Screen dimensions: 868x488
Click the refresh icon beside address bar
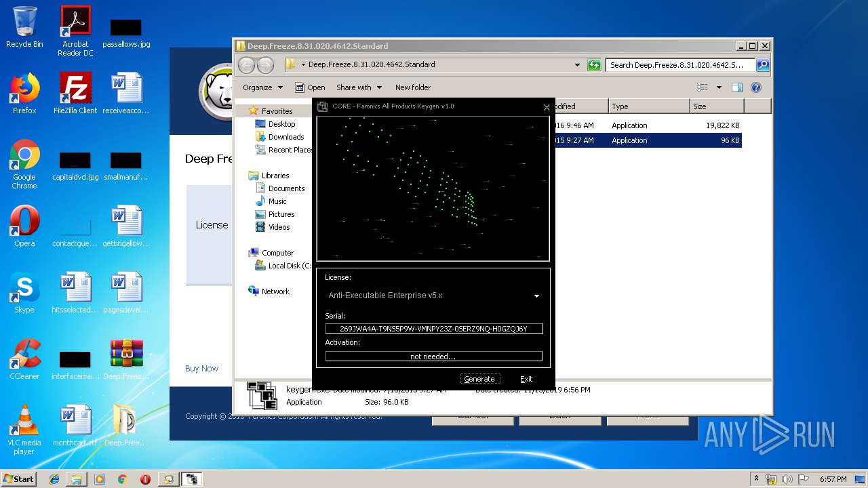point(594,65)
